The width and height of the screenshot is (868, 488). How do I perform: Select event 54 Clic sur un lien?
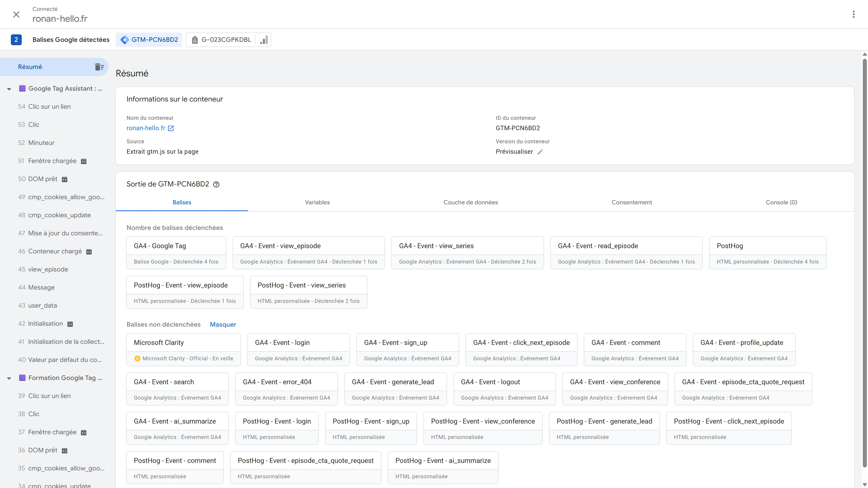click(x=54, y=107)
